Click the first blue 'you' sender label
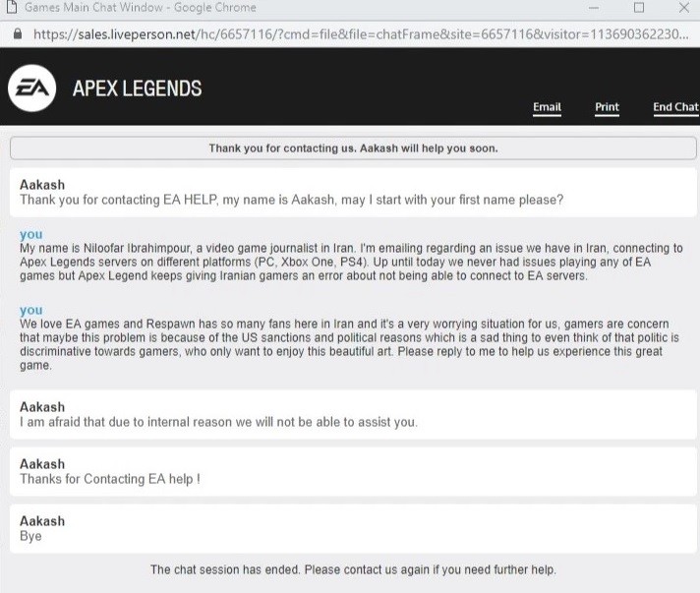The width and height of the screenshot is (700, 593). (31, 234)
